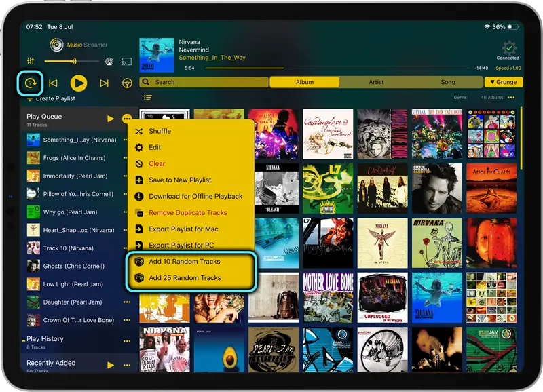Seek on the track progress bar
The height and width of the screenshot is (392, 543).
coord(337,68)
